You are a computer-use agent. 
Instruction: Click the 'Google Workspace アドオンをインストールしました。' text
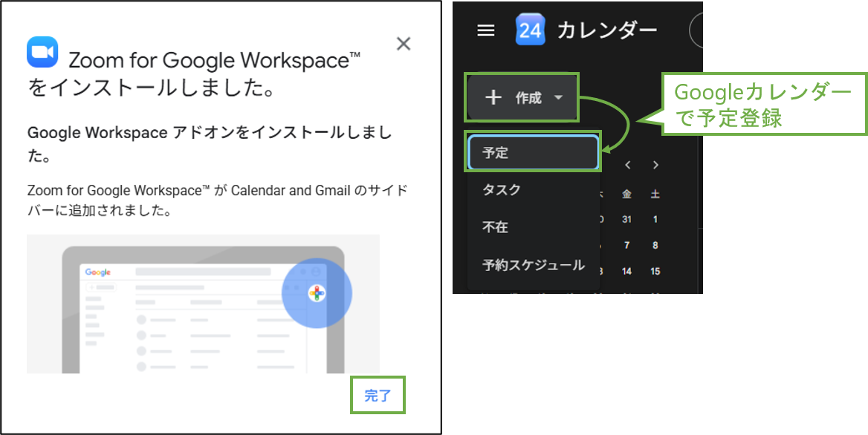(x=210, y=145)
